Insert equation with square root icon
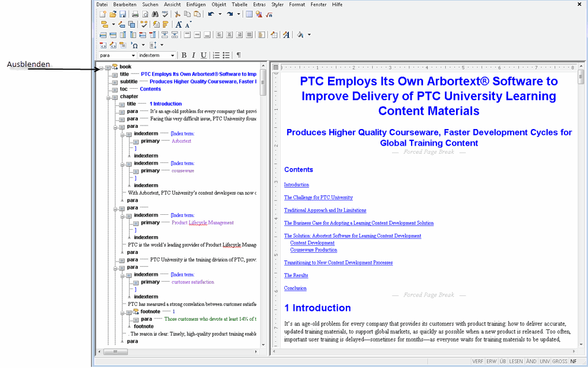The height and width of the screenshot is (368, 588). point(269,14)
